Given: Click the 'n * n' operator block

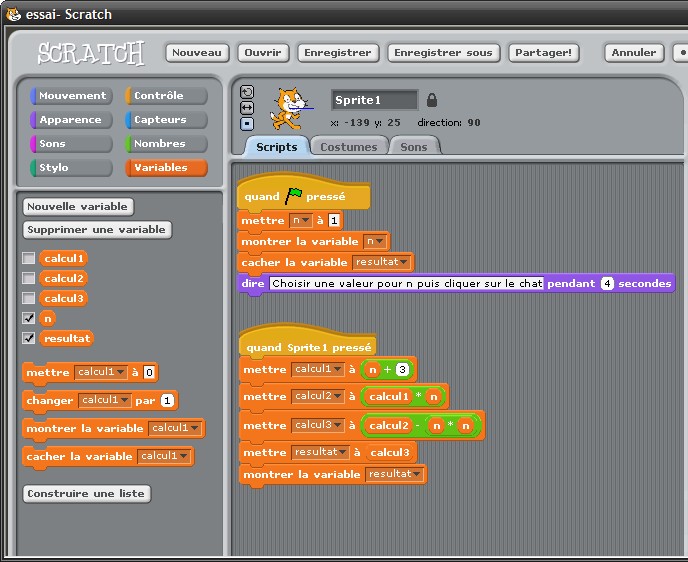Looking at the screenshot, I should coord(451,426).
